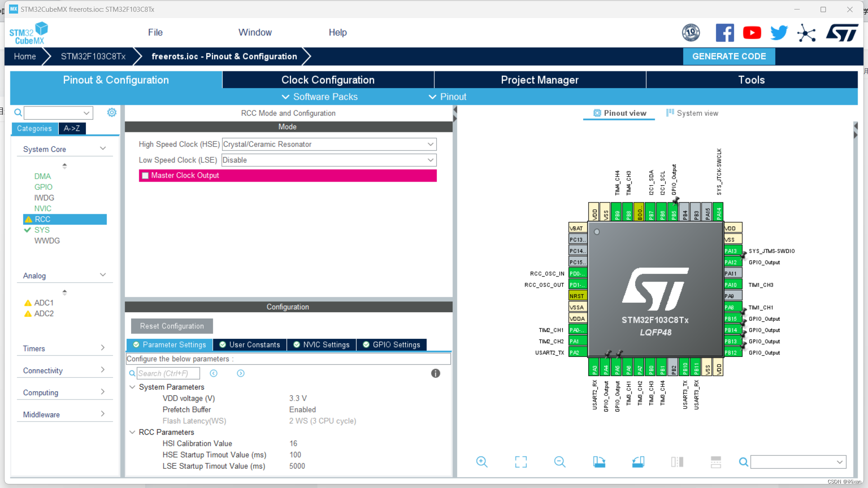Image resolution: width=868 pixels, height=488 pixels.
Task: Rotate pinout view clockwise icon
Action: 599,462
